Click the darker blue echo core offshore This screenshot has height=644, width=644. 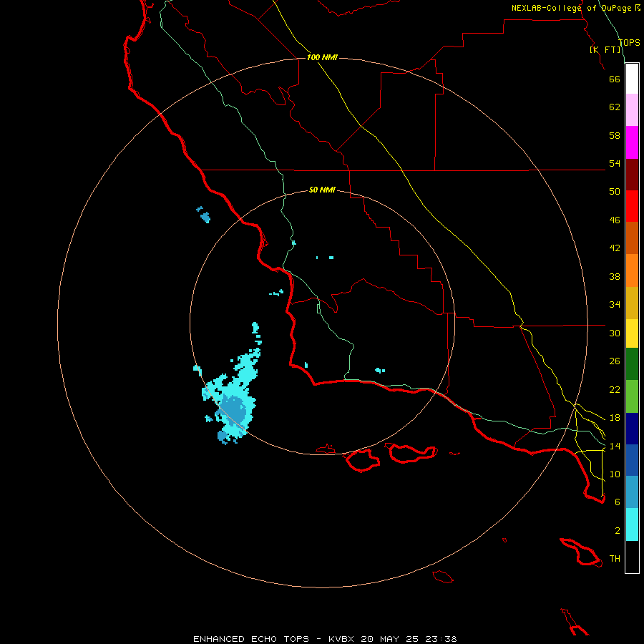point(234,409)
